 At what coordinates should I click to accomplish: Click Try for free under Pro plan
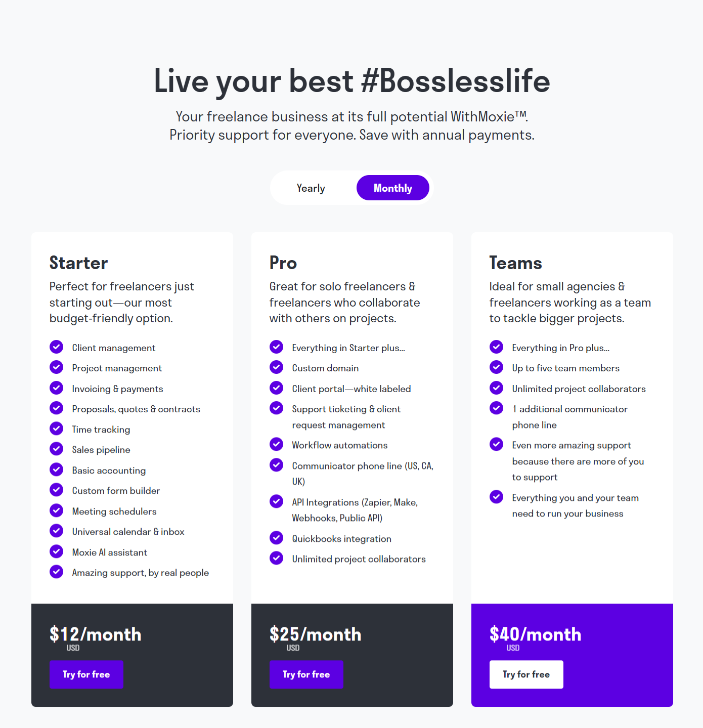click(x=306, y=674)
